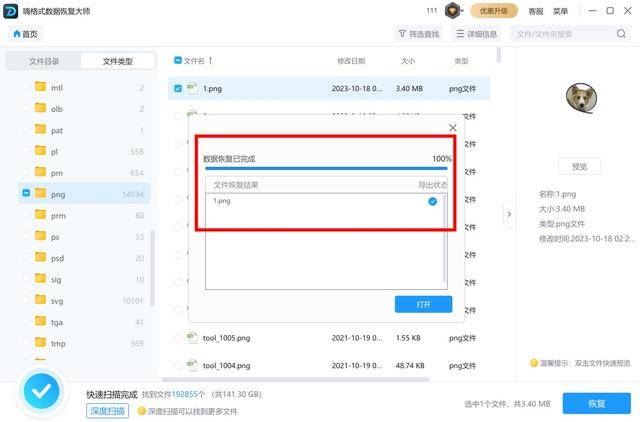
Task: Open the 详细信息 details view
Action: 476,34
